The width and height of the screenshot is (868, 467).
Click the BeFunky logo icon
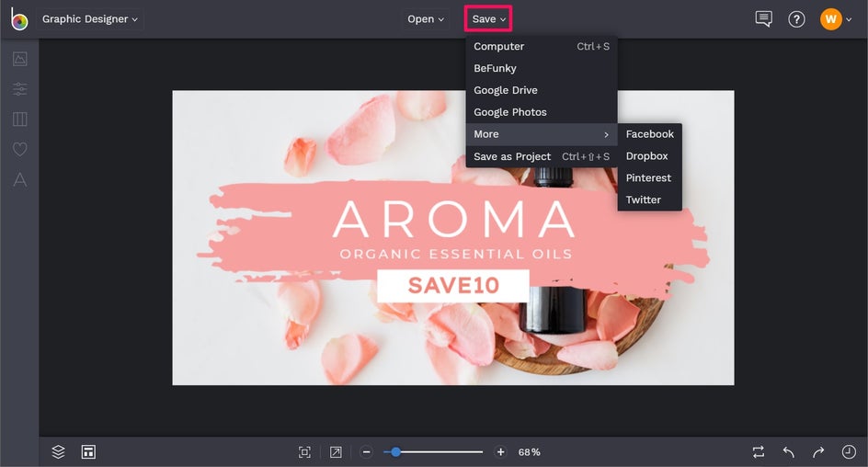click(x=19, y=18)
